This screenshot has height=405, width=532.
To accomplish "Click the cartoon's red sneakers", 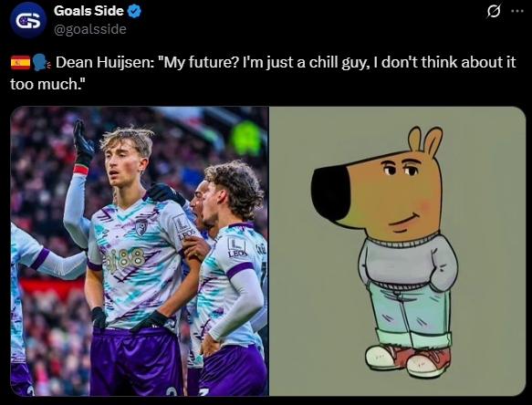I will point(410,360).
